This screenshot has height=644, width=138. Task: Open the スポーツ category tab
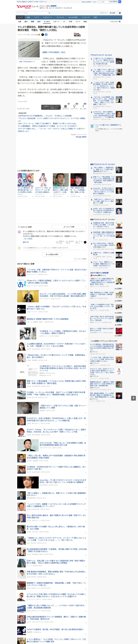(56, 21)
